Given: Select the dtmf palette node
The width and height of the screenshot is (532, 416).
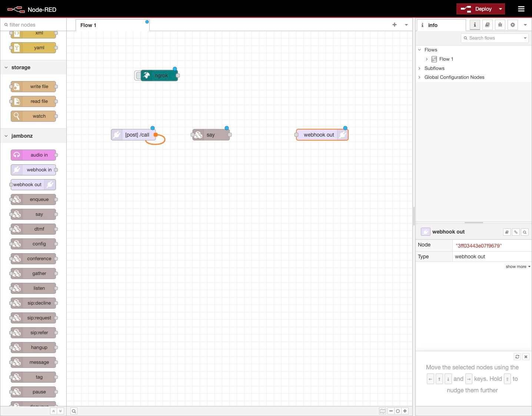Looking at the screenshot, I should point(33,229).
